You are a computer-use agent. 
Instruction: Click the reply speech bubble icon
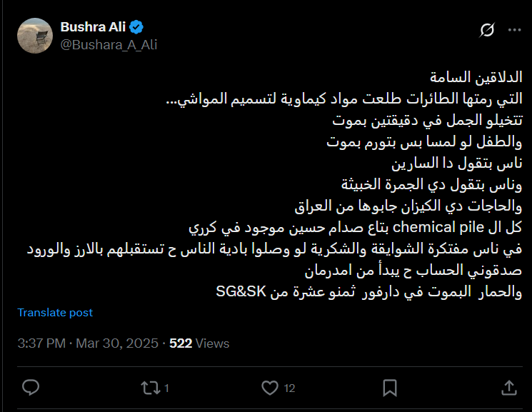coord(30,388)
